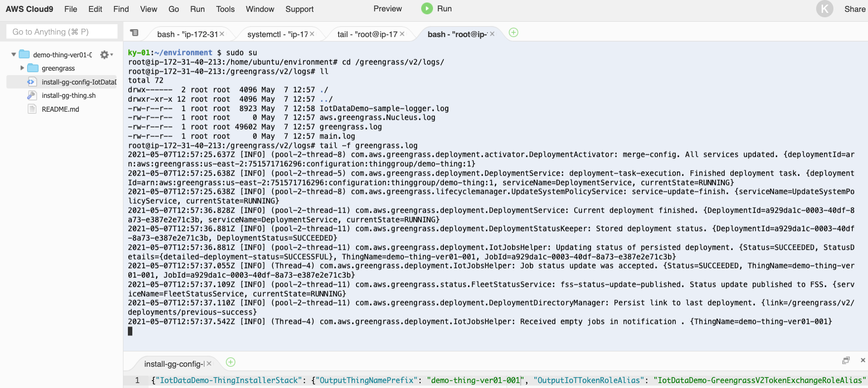The image size is (868, 388).
Task: Click line number 1 in editor gutter
Action: 137,380
